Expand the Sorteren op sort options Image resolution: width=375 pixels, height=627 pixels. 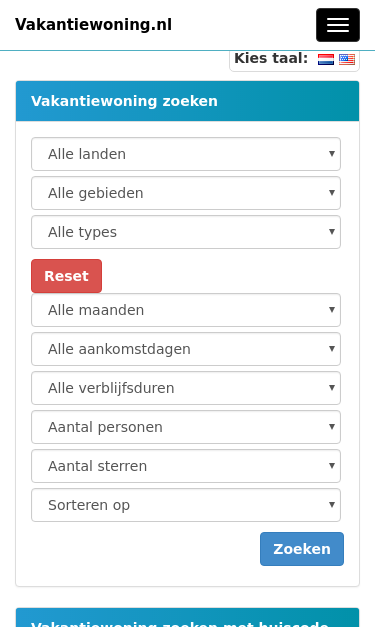[186, 505]
